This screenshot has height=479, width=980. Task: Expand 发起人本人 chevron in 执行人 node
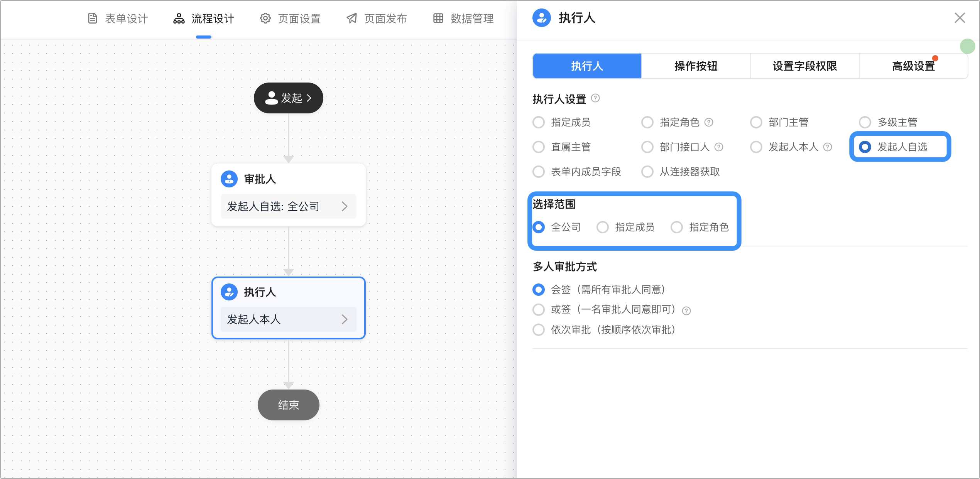pyautogui.click(x=345, y=319)
